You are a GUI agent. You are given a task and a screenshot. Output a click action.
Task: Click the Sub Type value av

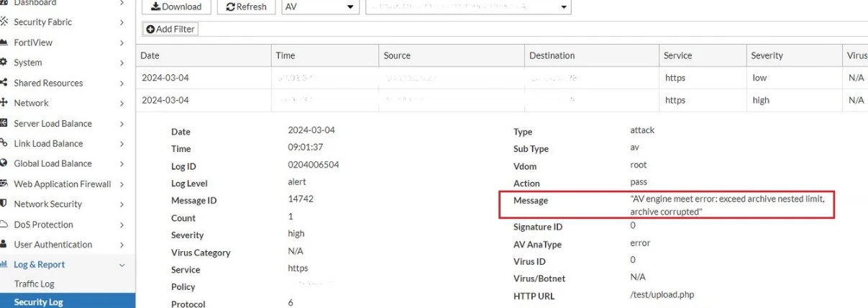tap(634, 148)
